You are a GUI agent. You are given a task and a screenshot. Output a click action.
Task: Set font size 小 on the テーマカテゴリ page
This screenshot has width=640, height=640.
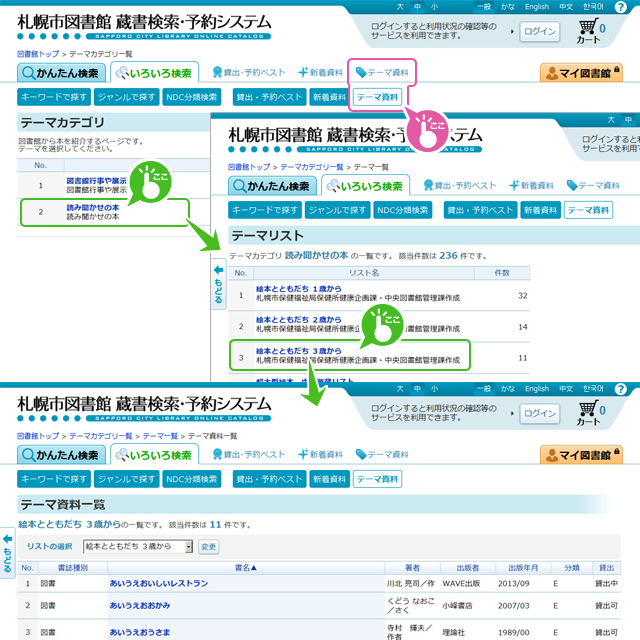[x=434, y=7]
